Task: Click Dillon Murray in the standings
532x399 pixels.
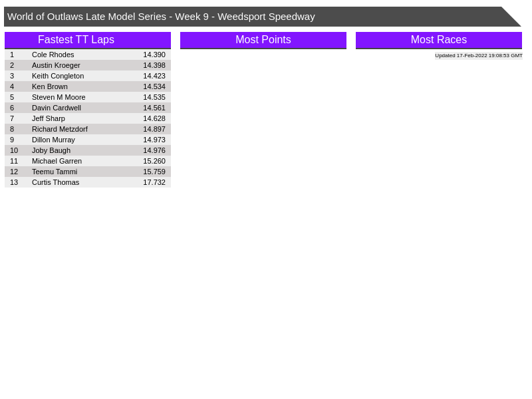Action: 53,140
